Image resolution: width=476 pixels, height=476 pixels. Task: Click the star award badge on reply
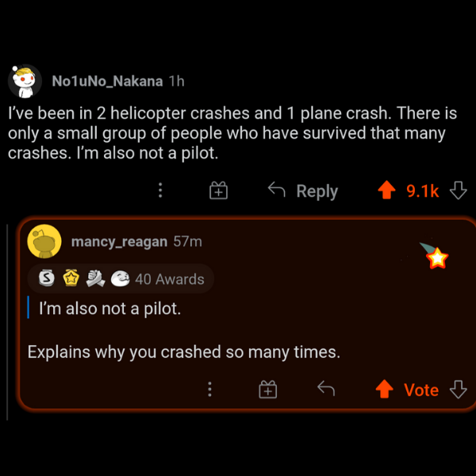[436, 256]
